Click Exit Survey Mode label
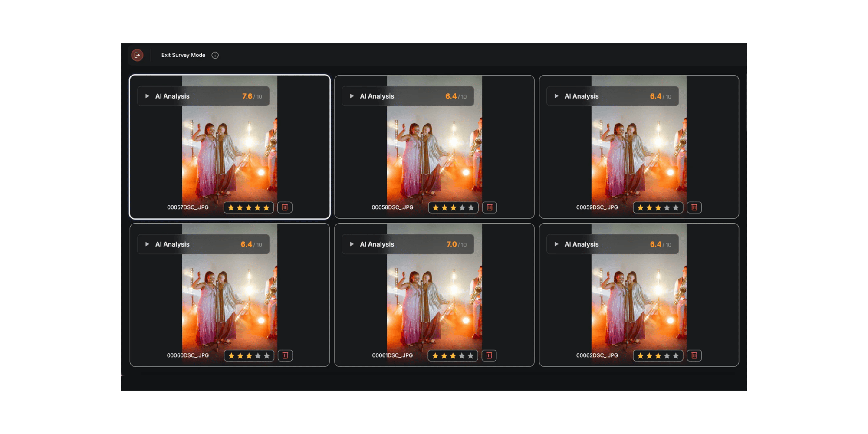The image size is (868, 434). [x=183, y=55]
